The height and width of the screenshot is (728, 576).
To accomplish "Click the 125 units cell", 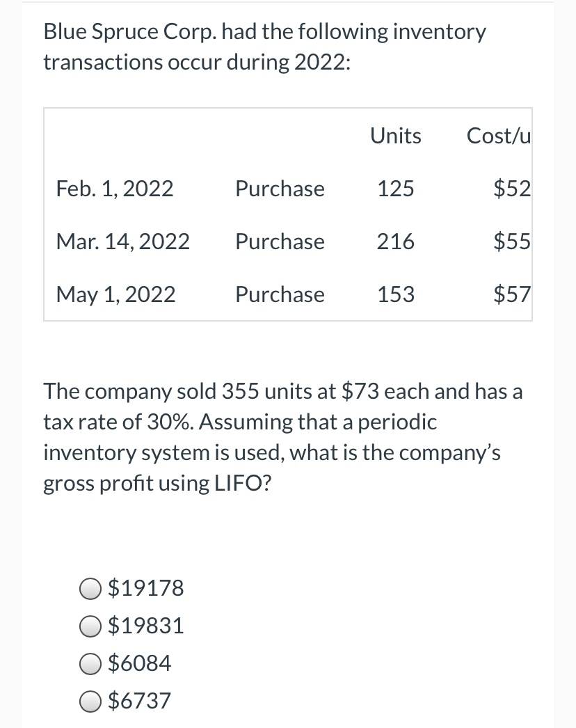I will click(x=396, y=189).
